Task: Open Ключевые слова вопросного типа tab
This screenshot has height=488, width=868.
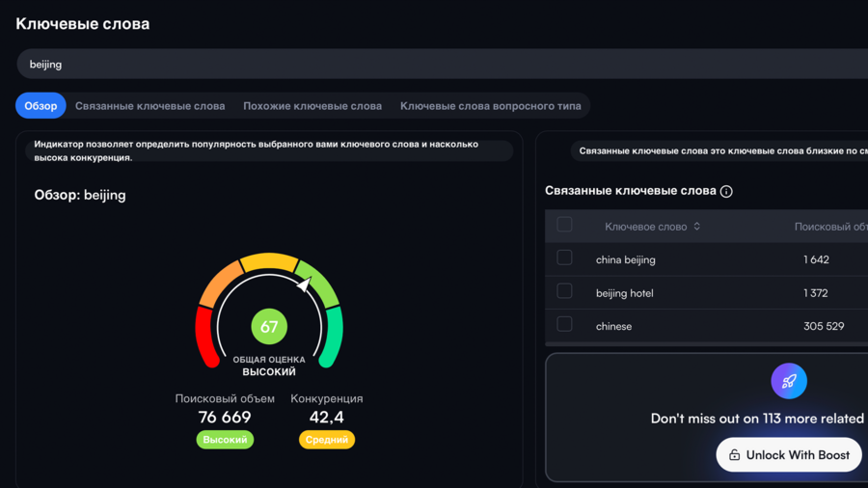Action: point(490,106)
